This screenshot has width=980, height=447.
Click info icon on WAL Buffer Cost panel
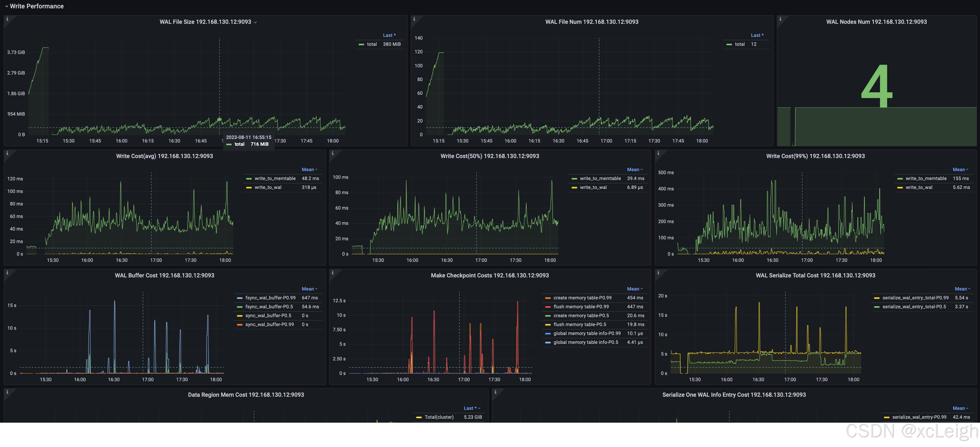7,273
